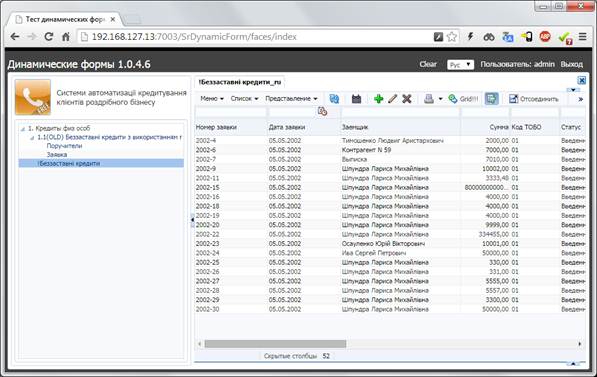Screen dimensions: 597x377
Task: Show more toolbar items with the chevron
Action: click(581, 99)
